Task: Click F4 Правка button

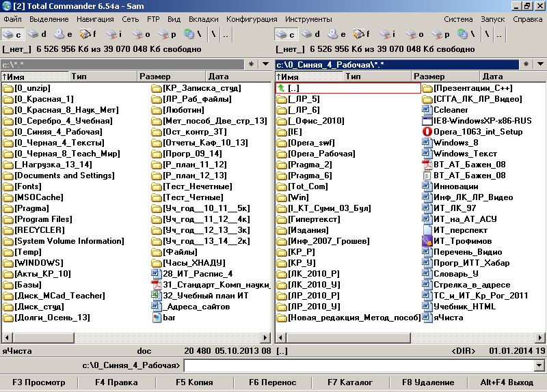Action: pyautogui.click(x=116, y=382)
